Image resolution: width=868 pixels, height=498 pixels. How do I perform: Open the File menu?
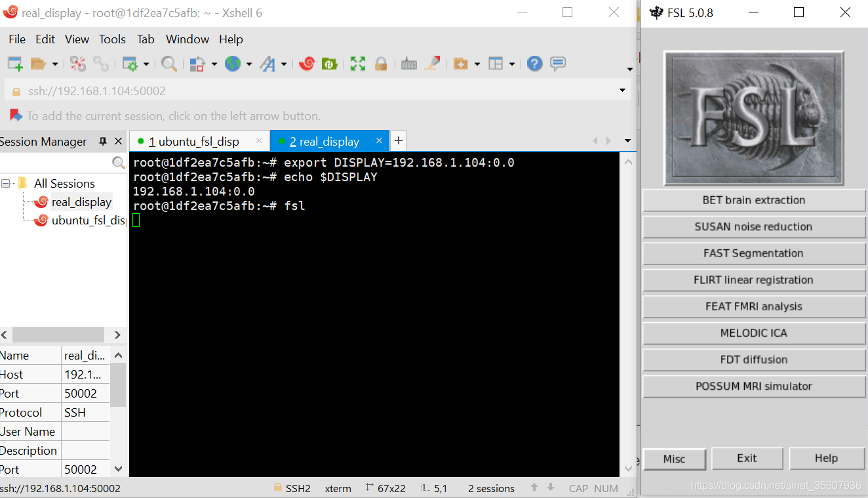pyautogui.click(x=17, y=39)
